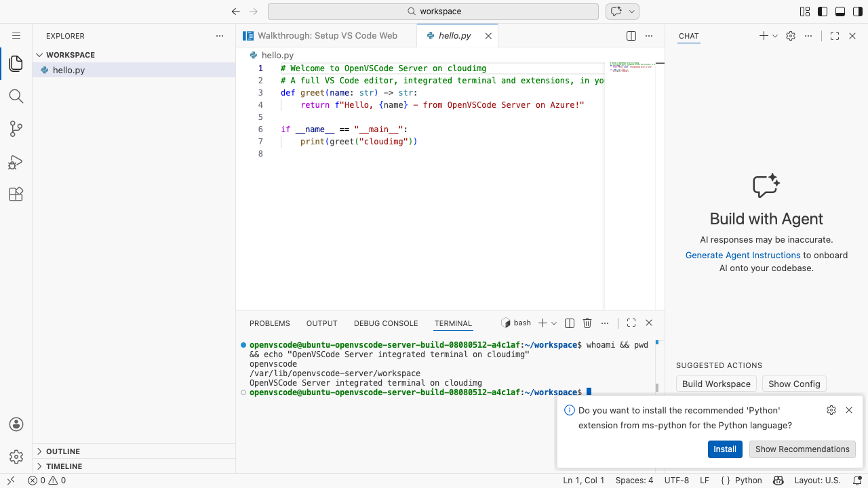The image size is (868, 488).
Task: Kill terminal with trash icon
Action: (x=587, y=323)
